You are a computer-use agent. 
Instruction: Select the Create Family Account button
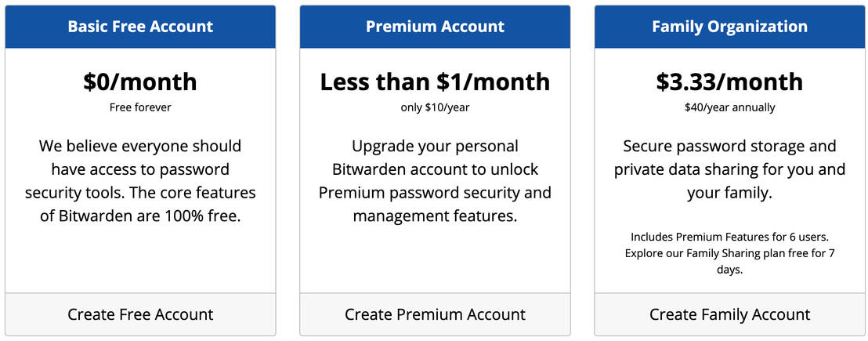click(729, 314)
